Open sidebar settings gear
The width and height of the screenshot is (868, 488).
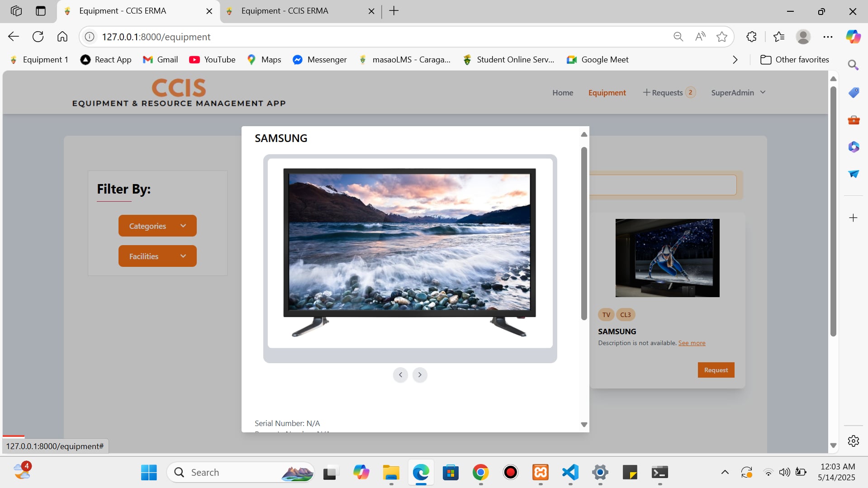coord(853,441)
